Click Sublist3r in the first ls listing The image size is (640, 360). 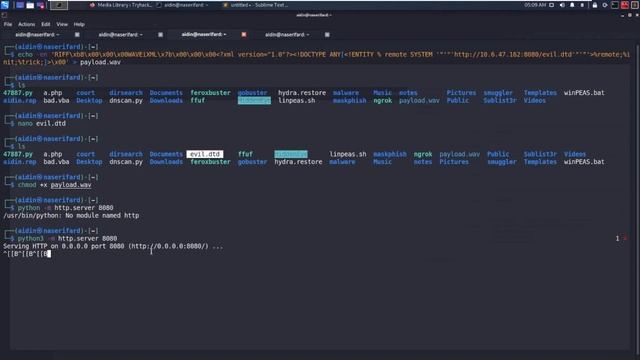[x=500, y=100]
